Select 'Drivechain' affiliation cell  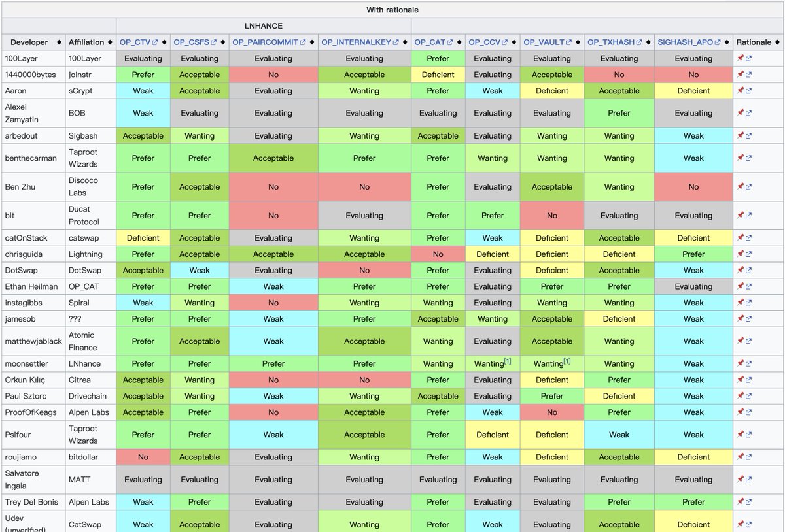90,396
